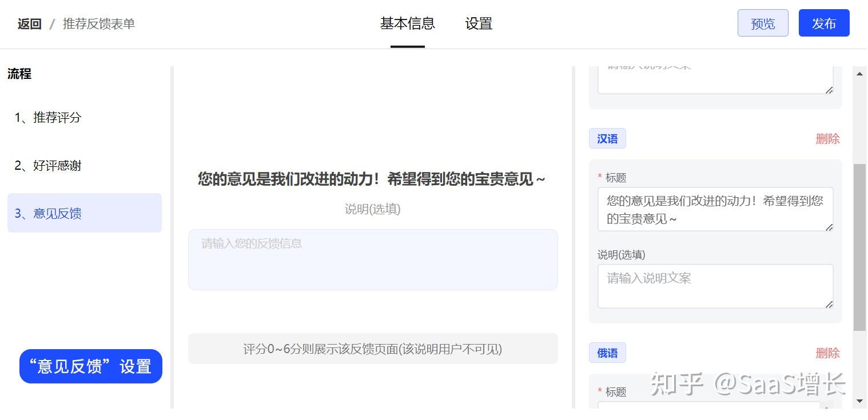Click the 标题 title input under 汉语
This screenshot has height=420, width=868.
click(x=715, y=209)
